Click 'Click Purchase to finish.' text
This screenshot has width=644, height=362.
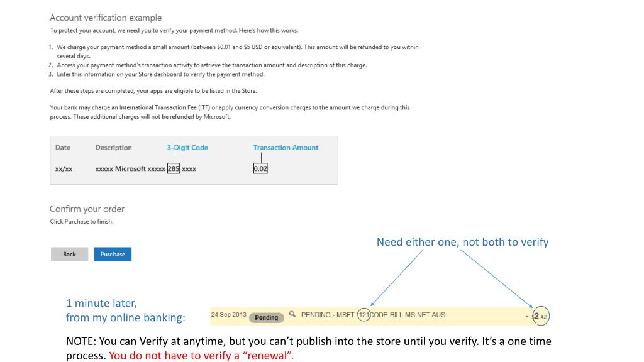82,221
